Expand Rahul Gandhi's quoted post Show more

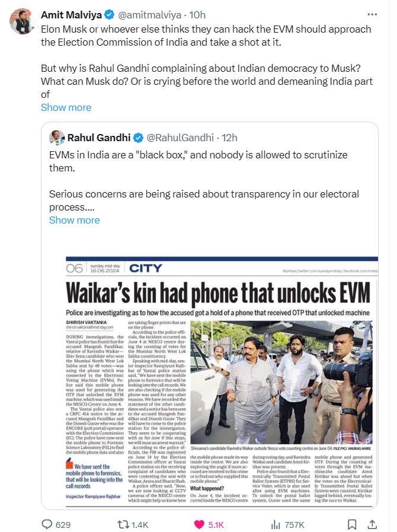75,220
